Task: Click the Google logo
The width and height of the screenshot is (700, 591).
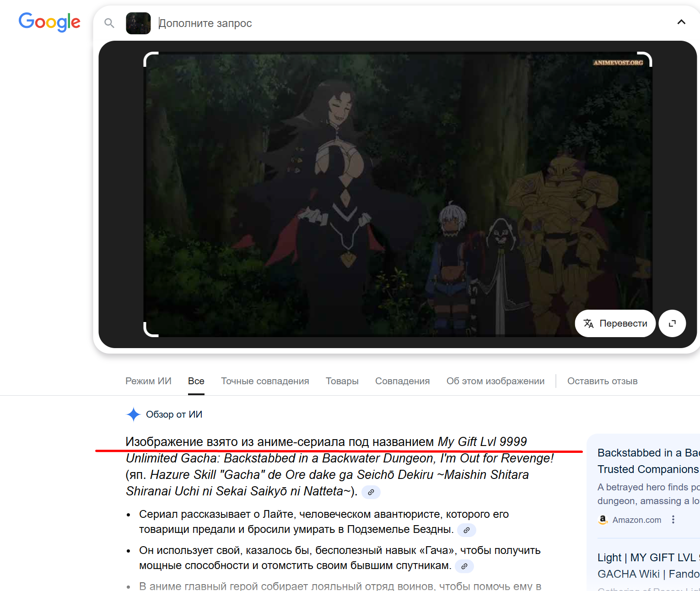Action: [49, 22]
